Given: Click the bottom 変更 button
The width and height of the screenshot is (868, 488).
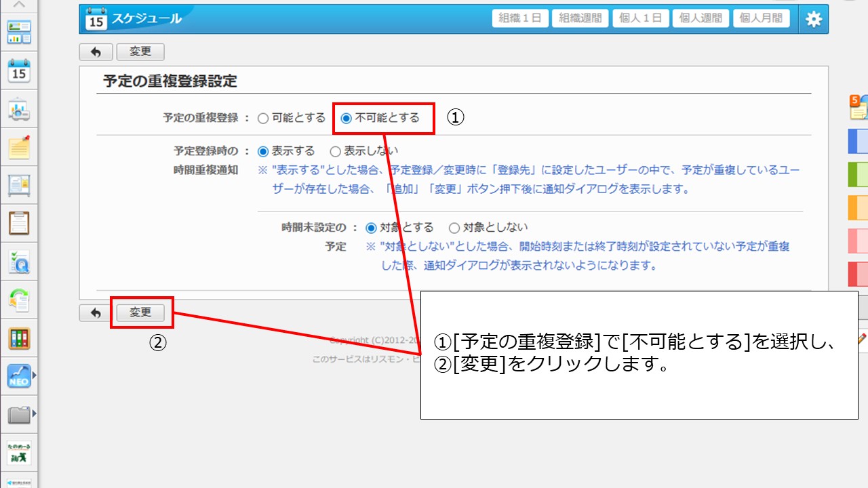Looking at the screenshot, I should (x=140, y=312).
